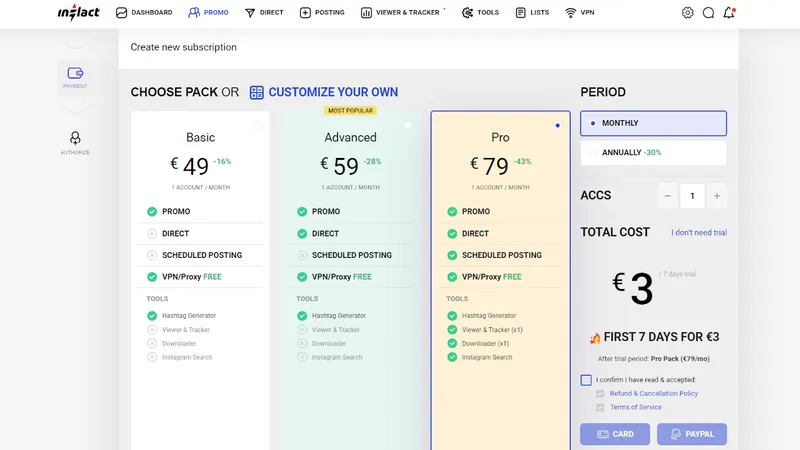This screenshot has height=450, width=800.
Task: Open the Posting menu item
Action: click(x=322, y=12)
